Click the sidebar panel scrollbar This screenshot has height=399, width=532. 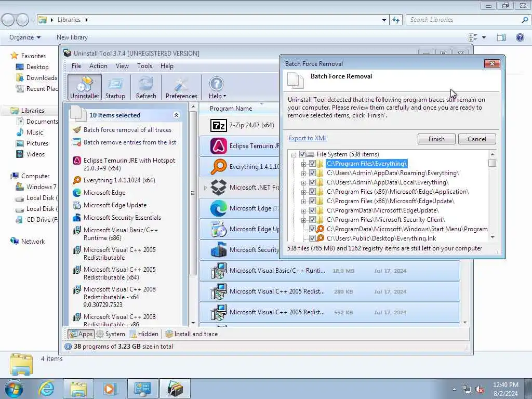(x=193, y=193)
